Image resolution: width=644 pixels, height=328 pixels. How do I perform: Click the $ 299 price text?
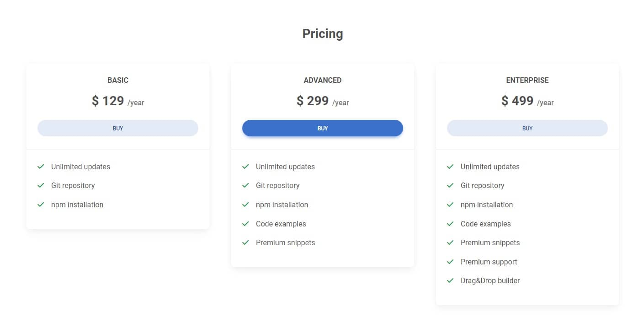[x=313, y=101]
